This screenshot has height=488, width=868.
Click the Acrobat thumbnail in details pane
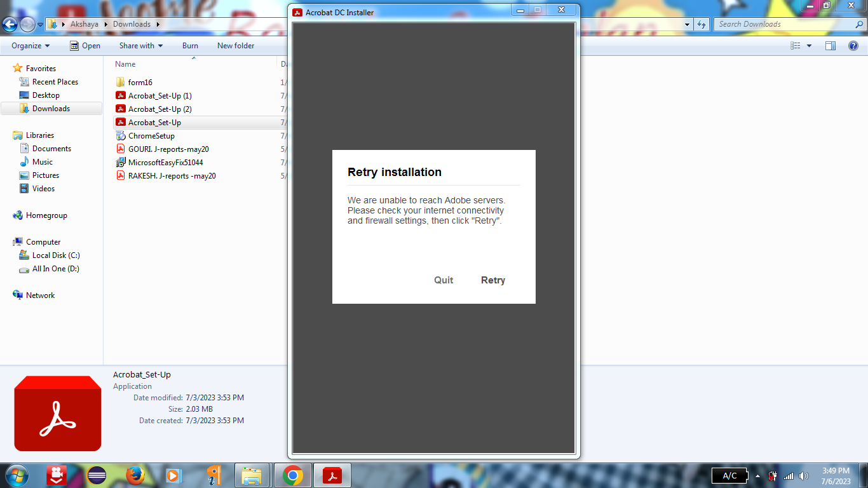coord(58,414)
